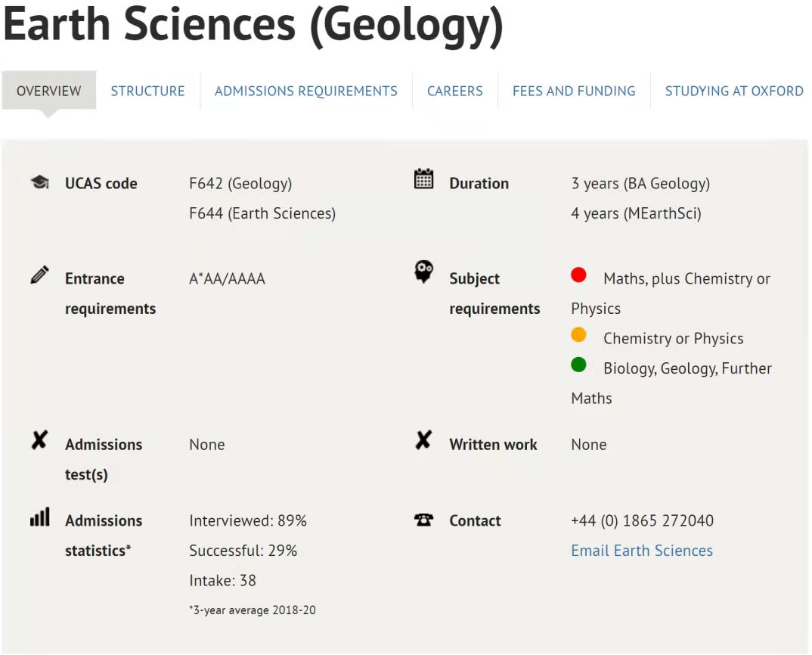Click the Admissions test(s) label
Screen dimensions: 812x655
point(104,460)
